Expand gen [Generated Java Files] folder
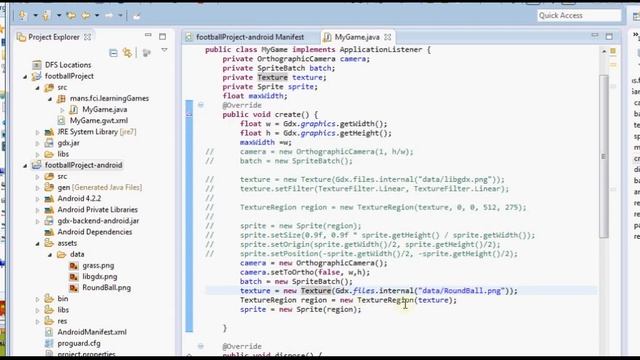Image resolution: width=640 pixels, height=360 pixels. click(38, 187)
